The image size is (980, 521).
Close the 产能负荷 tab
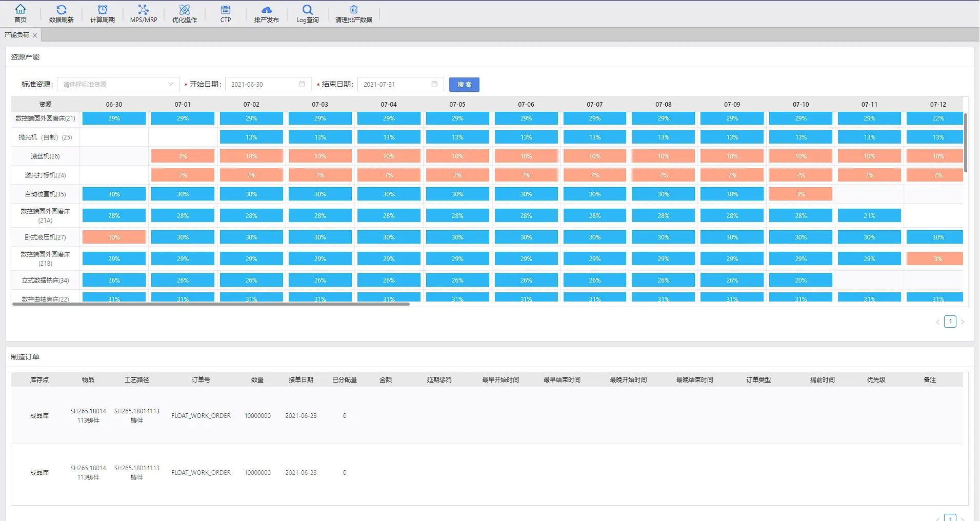pos(35,35)
